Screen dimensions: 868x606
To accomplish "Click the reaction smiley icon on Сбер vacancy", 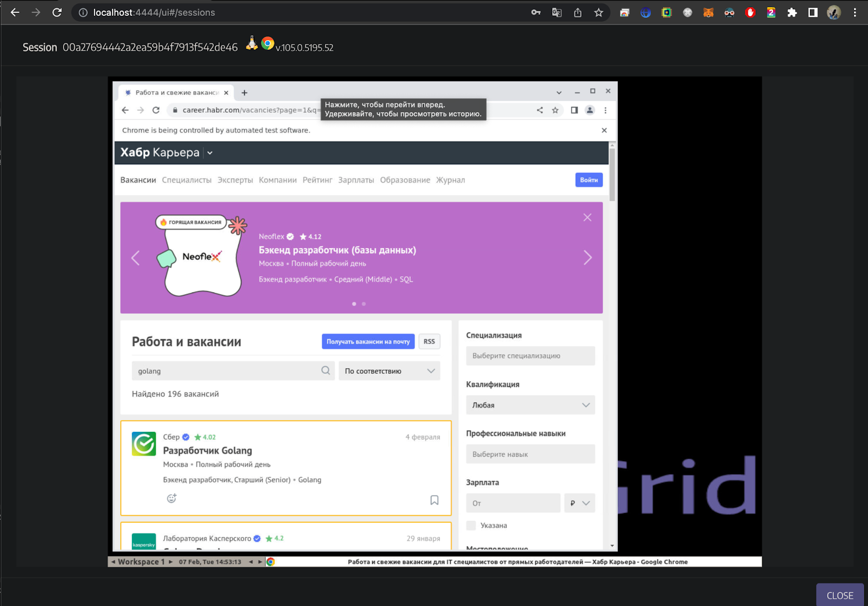I will pyautogui.click(x=171, y=499).
